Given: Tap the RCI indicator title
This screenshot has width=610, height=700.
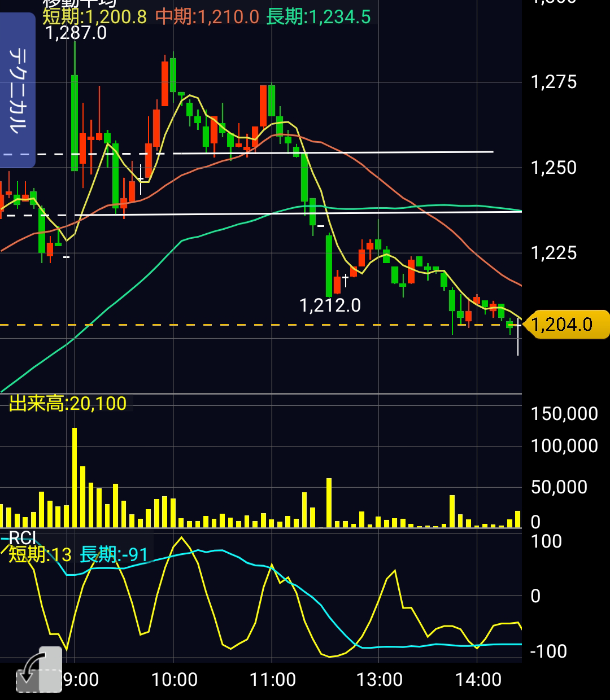Looking at the screenshot, I should point(23,538).
